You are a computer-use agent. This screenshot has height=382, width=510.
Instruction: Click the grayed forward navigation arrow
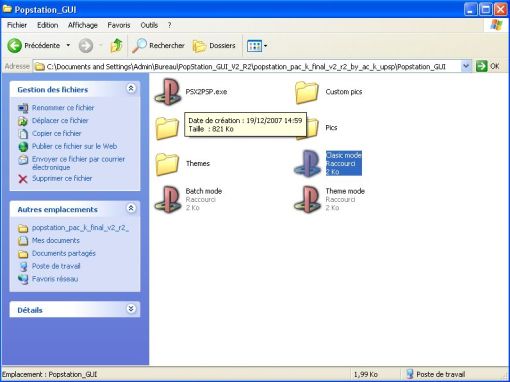coord(86,46)
